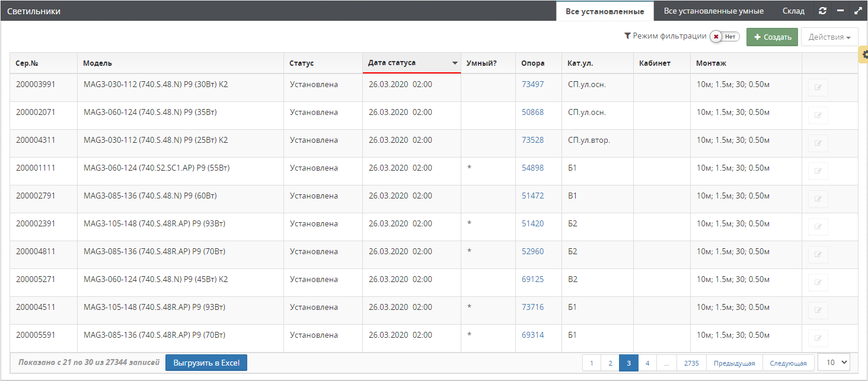This screenshot has width=868, height=381.
Task: Click Следующая to go to next page
Action: 788,363
